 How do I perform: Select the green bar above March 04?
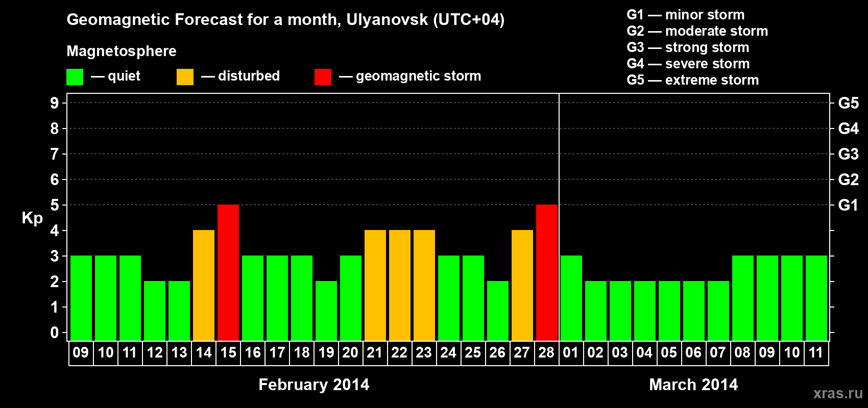[x=645, y=311]
